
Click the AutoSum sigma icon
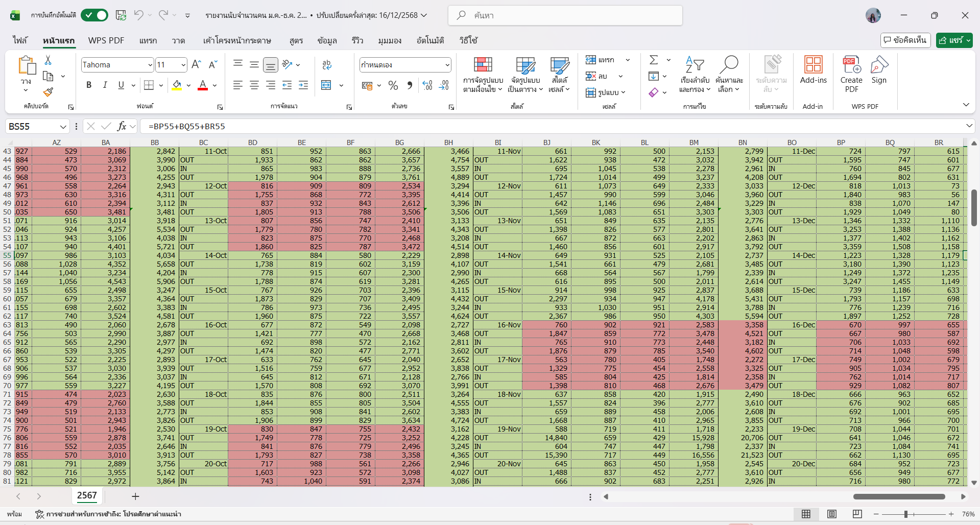click(x=654, y=60)
